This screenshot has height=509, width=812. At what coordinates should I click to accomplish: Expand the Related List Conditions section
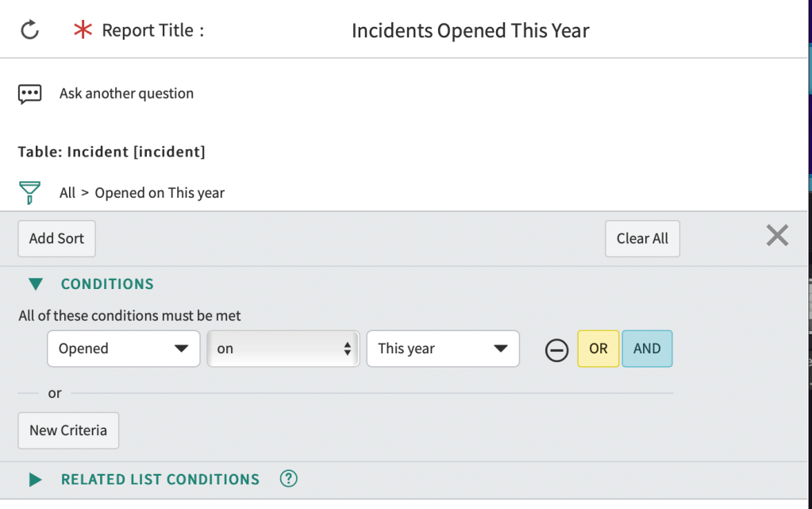tap(35, 480)
